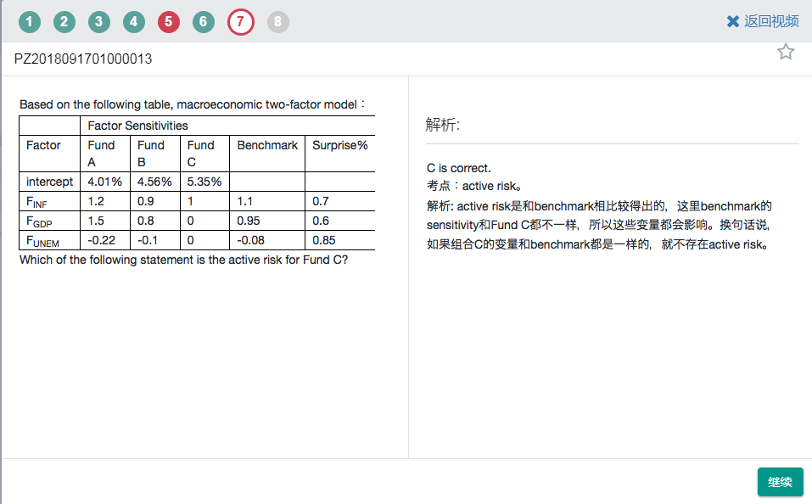
Task: Go to question 1 circle
Action: click(x=30, y=22)
